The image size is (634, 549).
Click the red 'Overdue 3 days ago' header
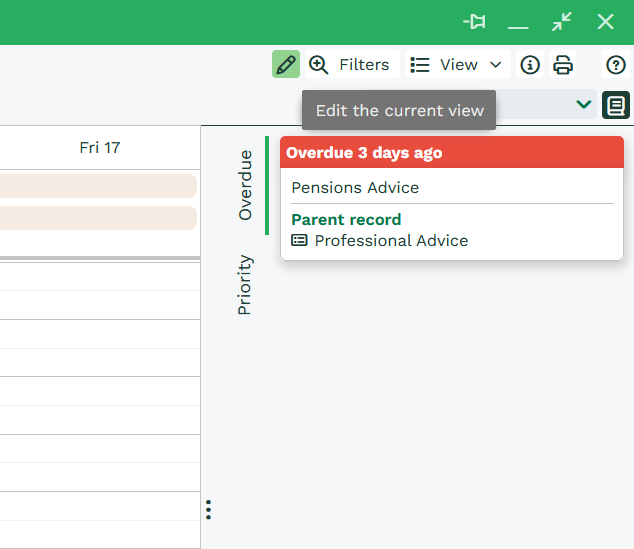(452, 153)
